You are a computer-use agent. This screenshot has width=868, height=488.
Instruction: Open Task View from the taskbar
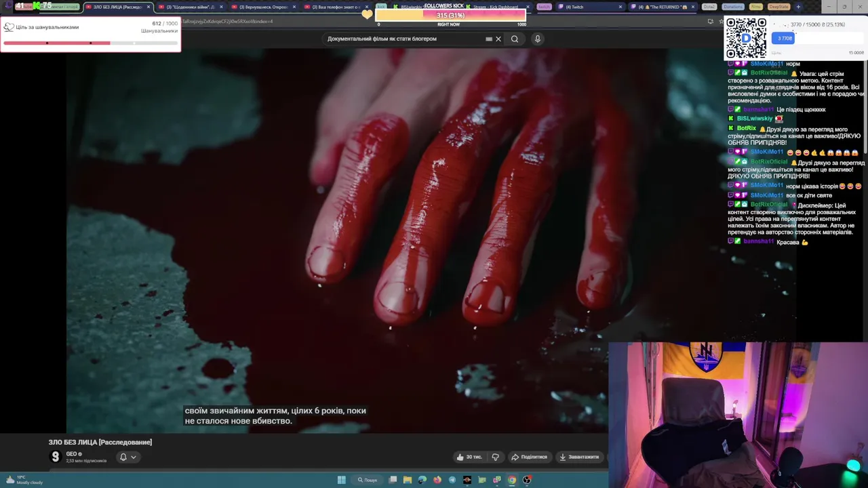393,480
